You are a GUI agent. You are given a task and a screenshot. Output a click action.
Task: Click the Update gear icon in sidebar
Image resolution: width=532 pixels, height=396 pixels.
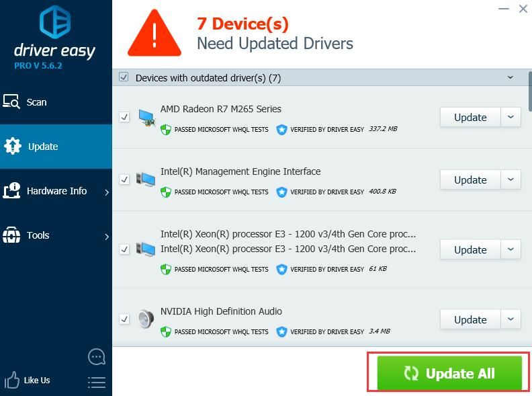click(x=13, y=146)
